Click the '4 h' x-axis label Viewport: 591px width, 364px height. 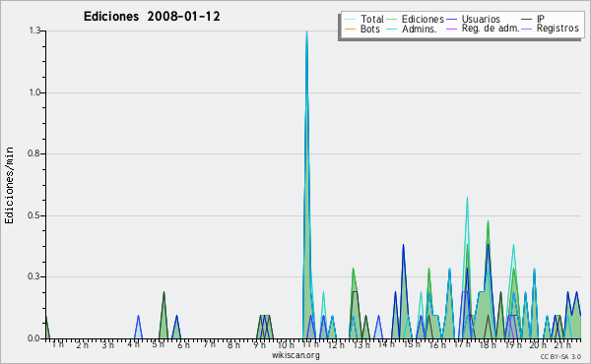pyautogui.click(x=133, y=344)
